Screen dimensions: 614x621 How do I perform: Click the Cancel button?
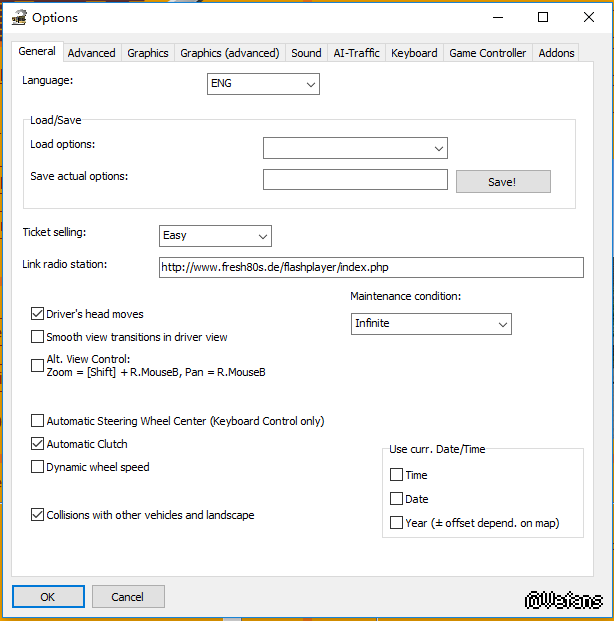coord(128,596)
